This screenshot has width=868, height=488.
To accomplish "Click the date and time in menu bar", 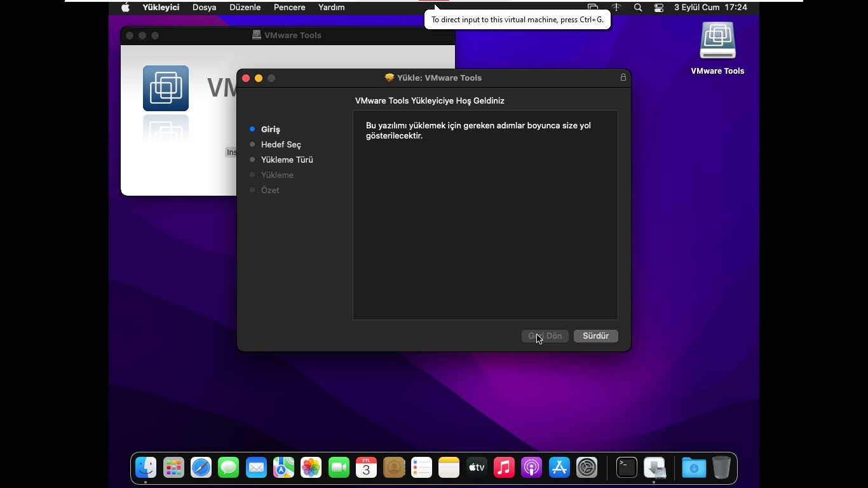I will (710, 8).
